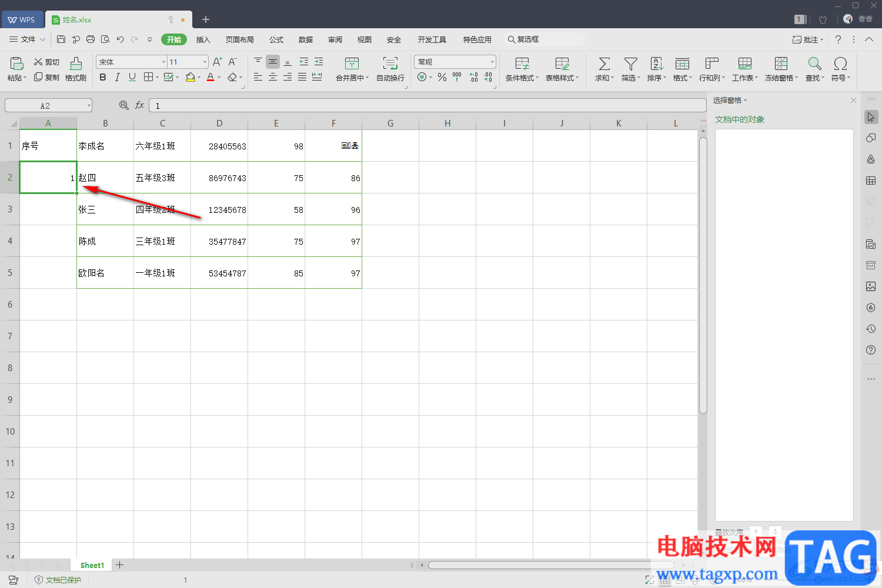The height and width of the screenshot is (588, 882).
Task: Apply the yellow fill color bucket
Action: tap(190, 77)
